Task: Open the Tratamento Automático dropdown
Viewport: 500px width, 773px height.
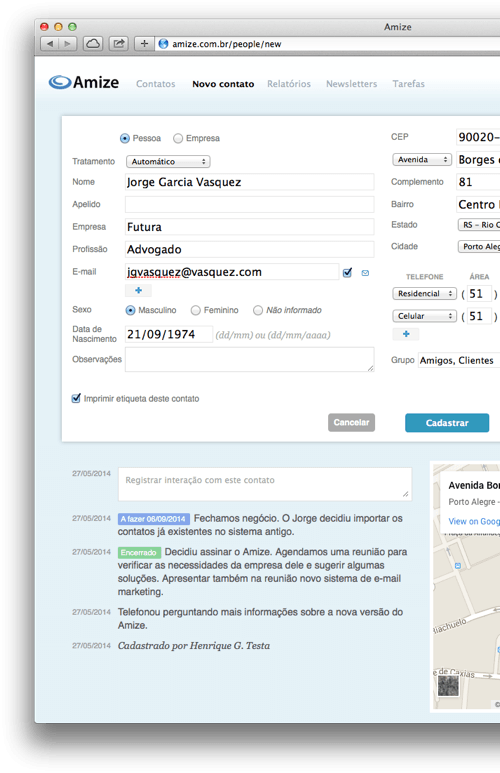Action: coord(168,161)
